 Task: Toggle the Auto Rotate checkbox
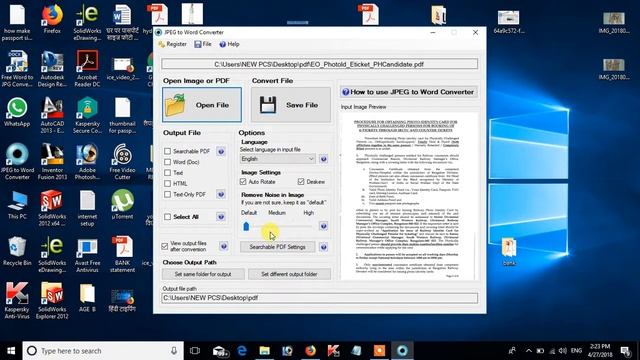243,182
